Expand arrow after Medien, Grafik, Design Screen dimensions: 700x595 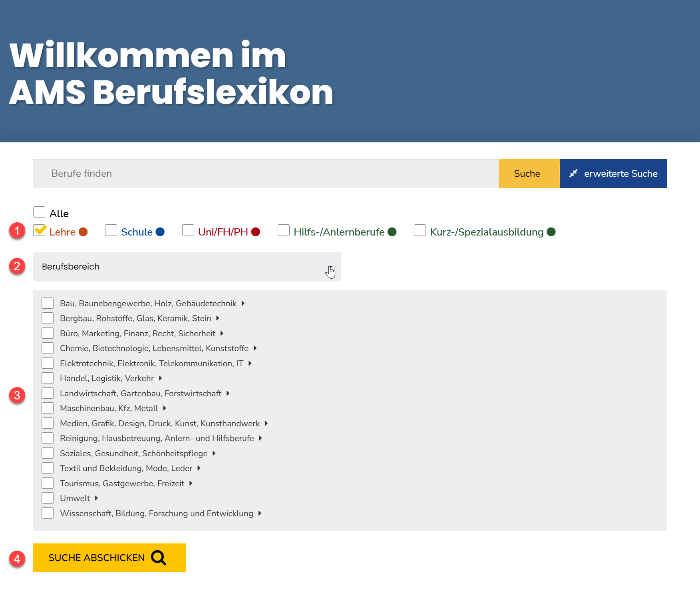(266, 423)
